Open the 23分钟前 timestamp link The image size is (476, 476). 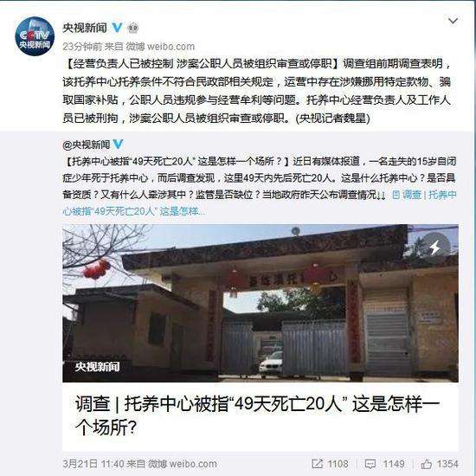click(82, 47)
